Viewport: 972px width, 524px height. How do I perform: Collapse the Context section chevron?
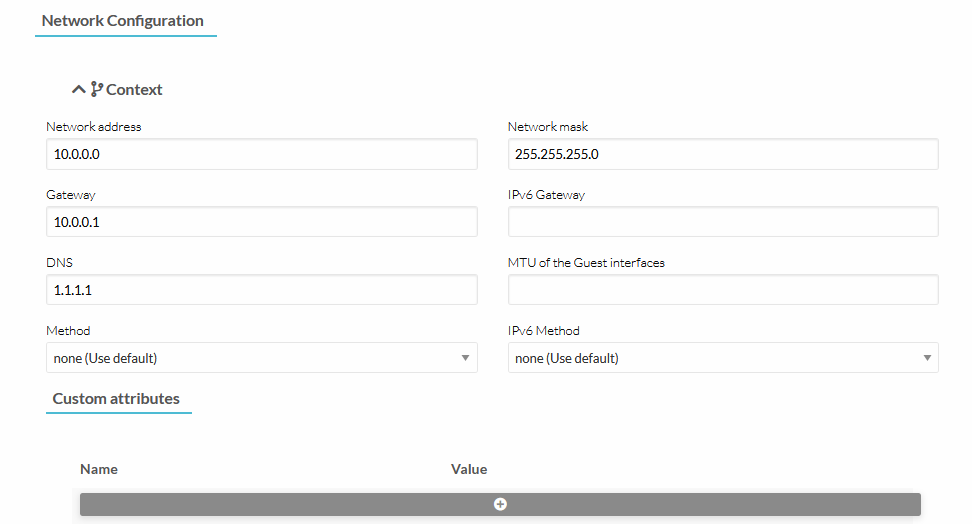79,90
